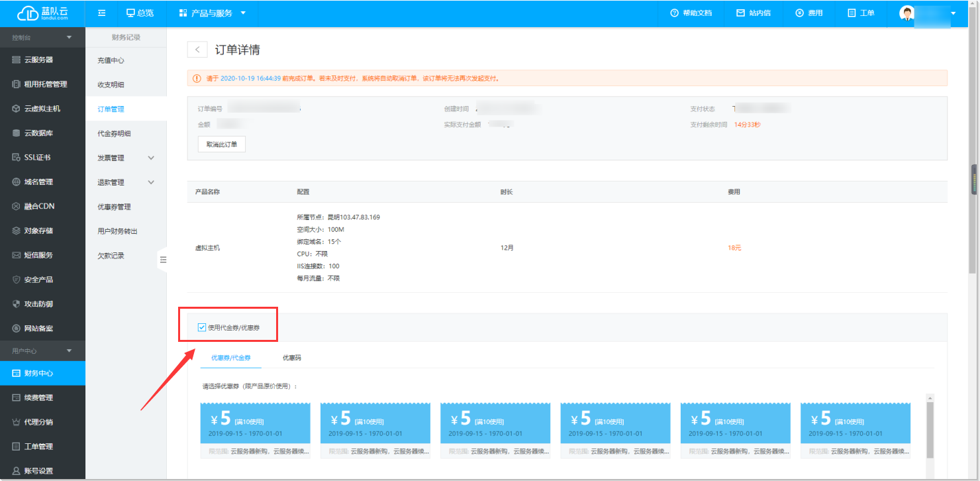
Task: Open SSL证书 in the left sidebar
Action: [x=37, y=157]
